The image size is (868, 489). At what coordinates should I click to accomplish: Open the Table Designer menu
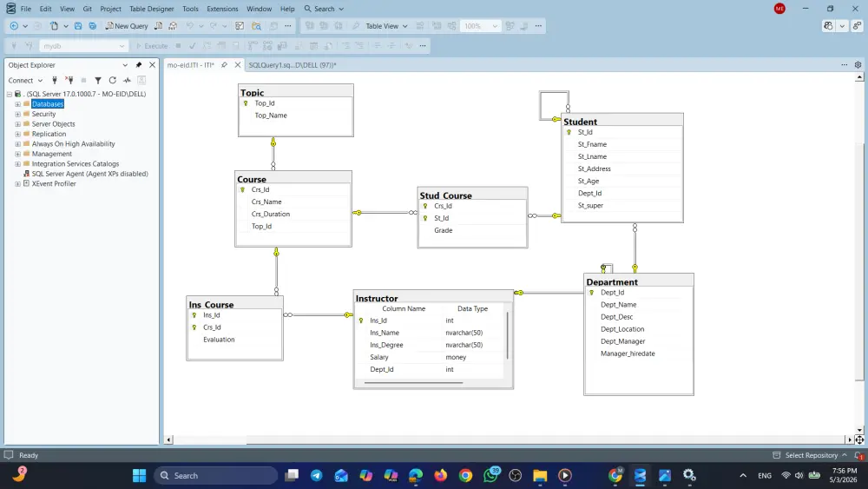pyautogui.click(x=151, y=9)
